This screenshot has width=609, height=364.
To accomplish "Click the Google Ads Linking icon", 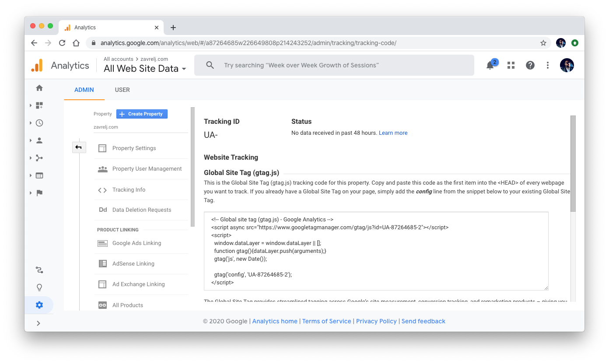I will click(102, 243).
